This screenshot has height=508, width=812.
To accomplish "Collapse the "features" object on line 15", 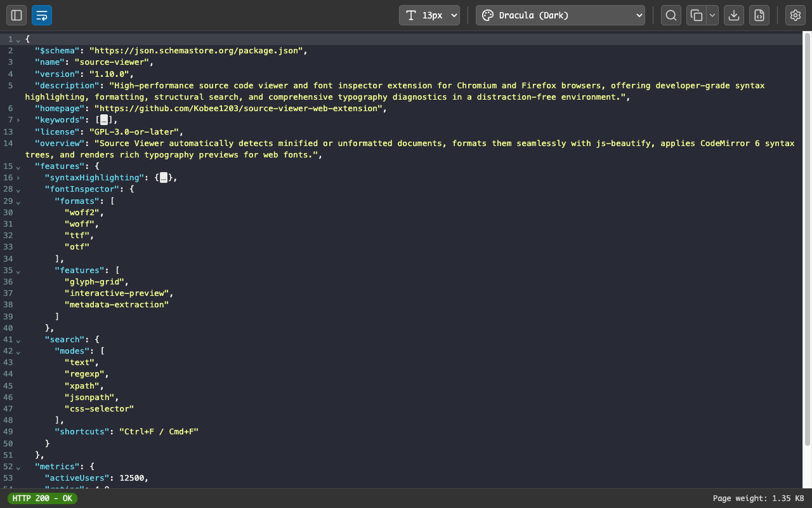I will coord(18,166).
